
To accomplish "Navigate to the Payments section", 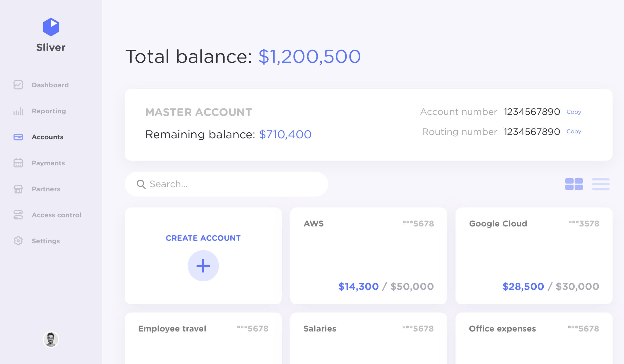I will click(48, 163).
